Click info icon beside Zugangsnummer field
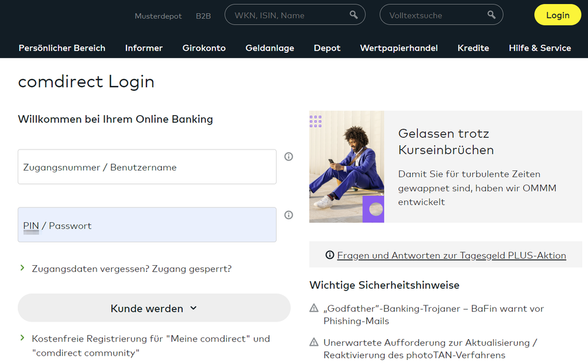The image size is (588, 364). 288,156
